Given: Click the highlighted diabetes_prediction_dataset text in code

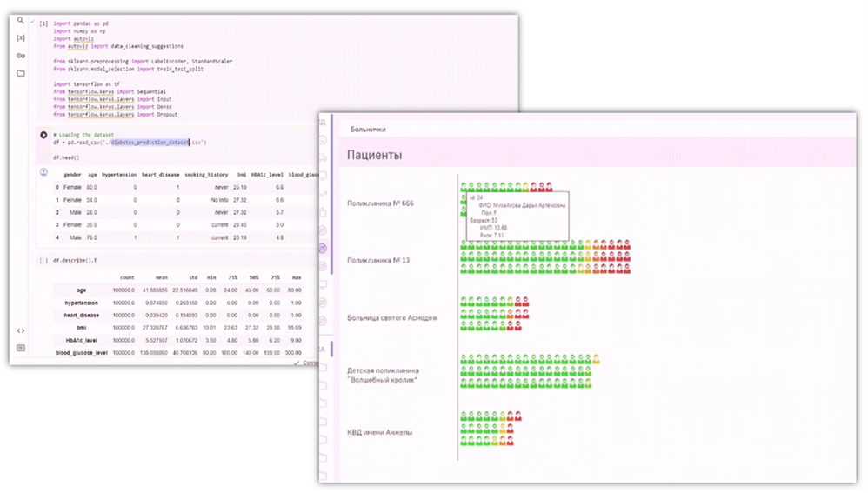Looking at the screenshot, I should [x=150, y=143].
